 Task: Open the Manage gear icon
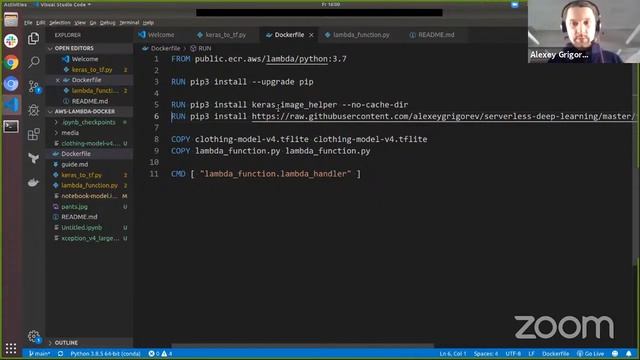coord(33,336)
